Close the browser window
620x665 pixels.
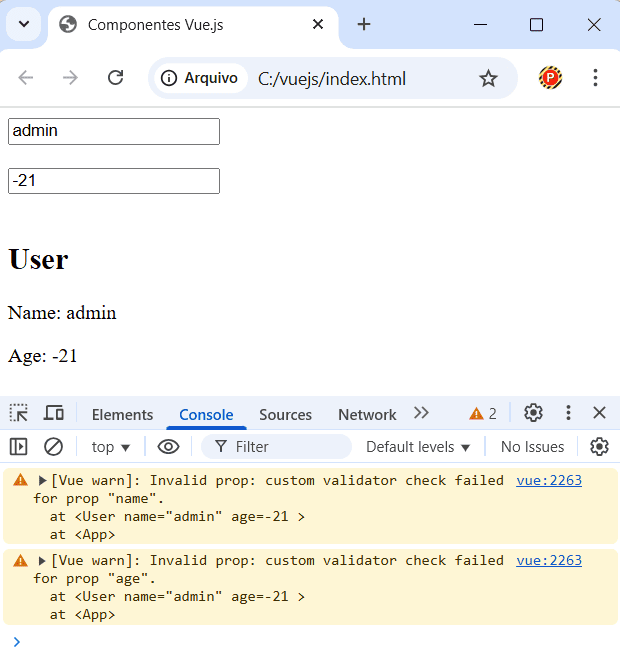coord(594,25)
